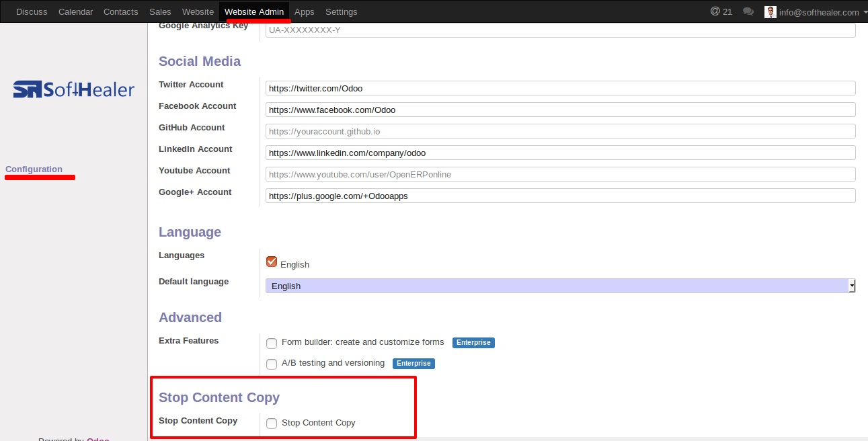Click the Language section heading
The height and width of the screenshot is (441, 868).
tap(190, 232)
